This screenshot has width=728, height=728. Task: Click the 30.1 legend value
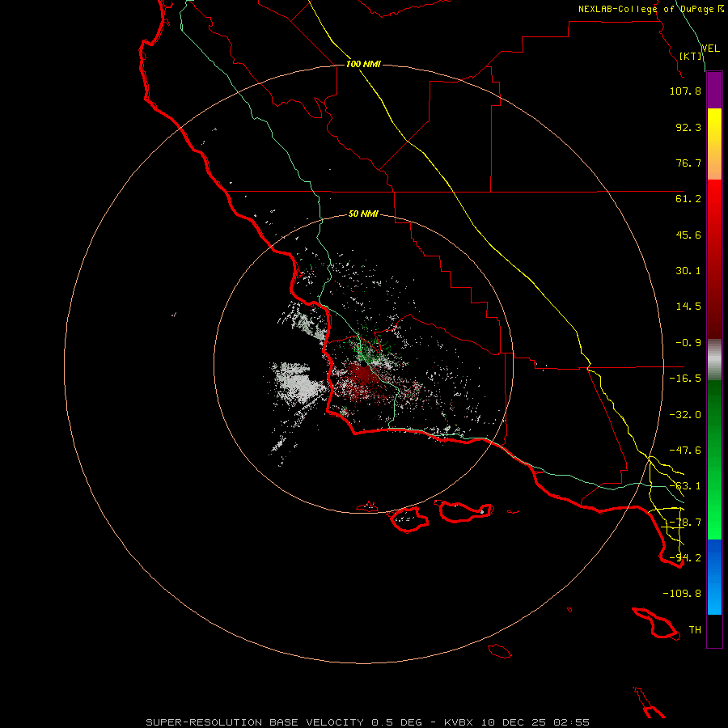[x=688, y=271]
